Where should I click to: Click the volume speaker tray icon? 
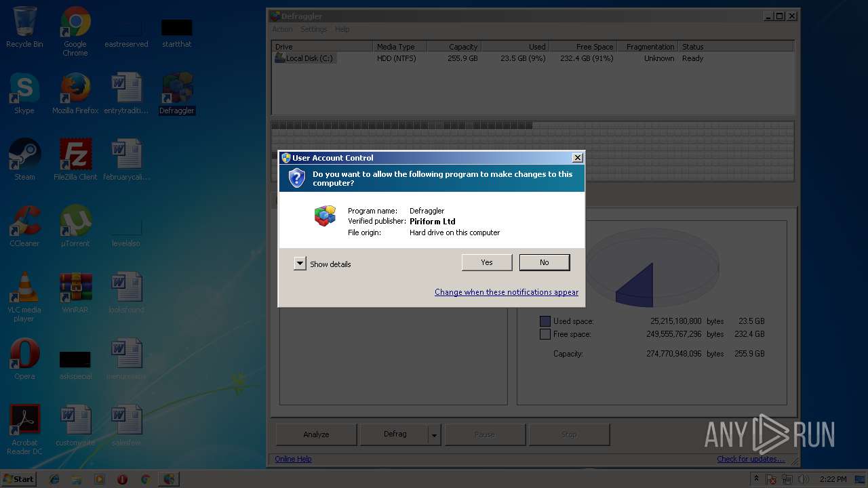click(804, 479)
